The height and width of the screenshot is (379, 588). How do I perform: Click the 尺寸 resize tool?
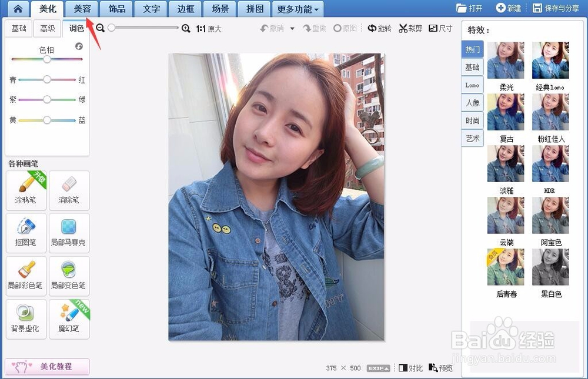(440, 28)
